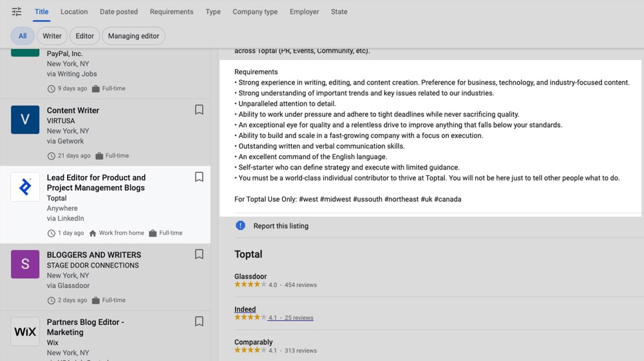Open the Requirements filter tab

click(x=171, y=12)
